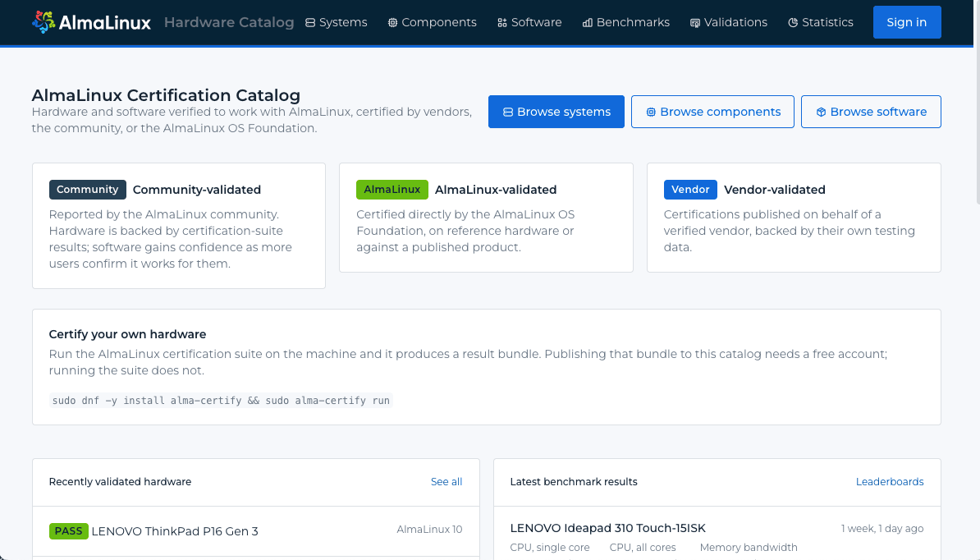980x560 pixels.
Task: Click the PASS badge on ThinkPad row
Action: 68,531
